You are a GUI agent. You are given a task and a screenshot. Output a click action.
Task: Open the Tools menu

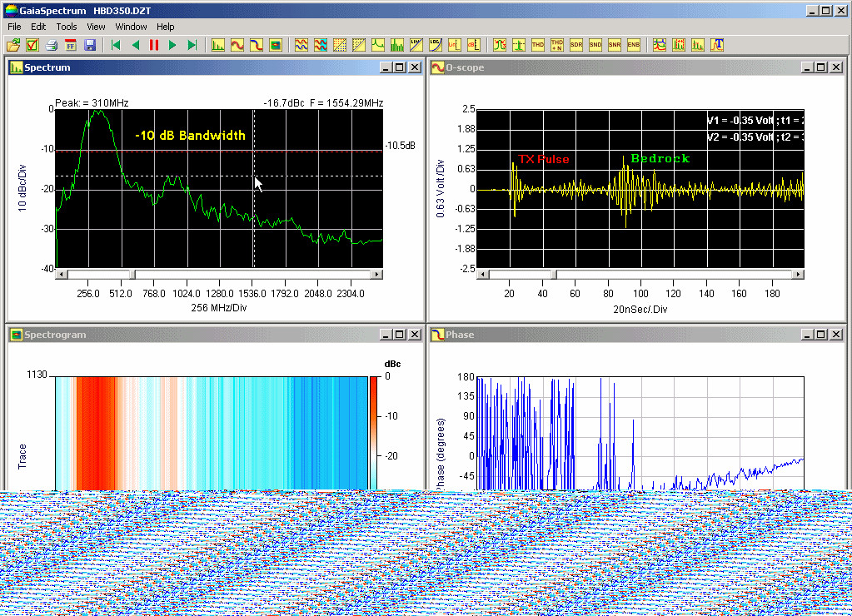click(x=66, y=27)
